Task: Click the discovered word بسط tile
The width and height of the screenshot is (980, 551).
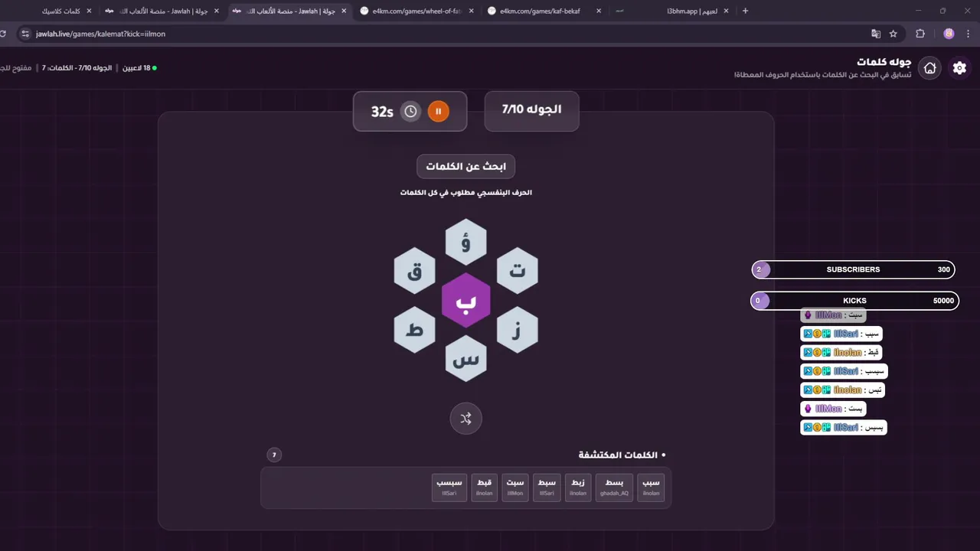Action: coord(614,487)
